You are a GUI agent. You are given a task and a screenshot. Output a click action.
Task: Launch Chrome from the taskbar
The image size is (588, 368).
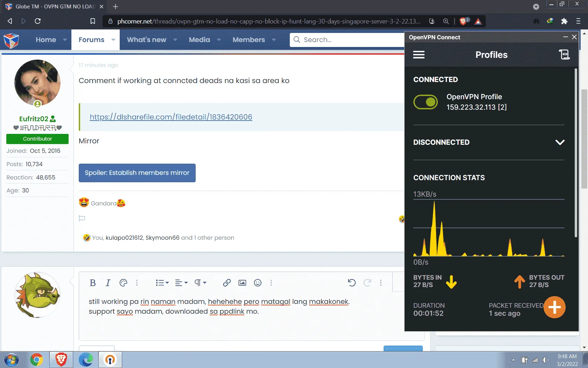pos(36,360)
